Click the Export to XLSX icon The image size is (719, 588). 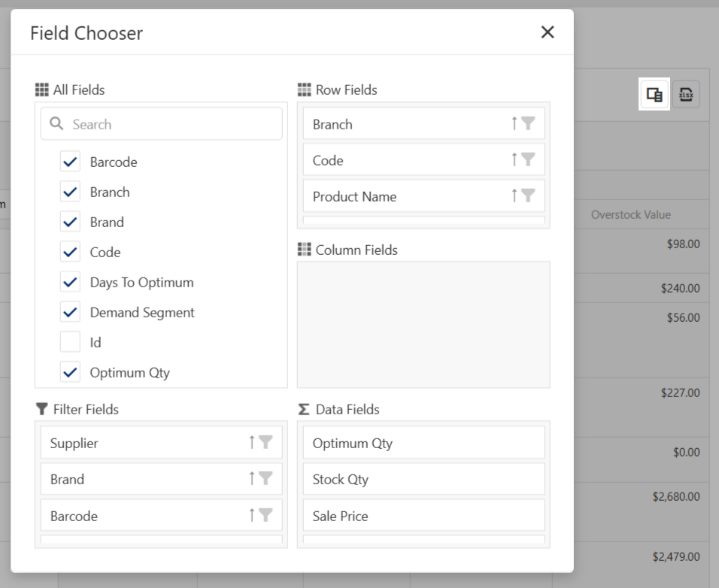click(686, 95)
